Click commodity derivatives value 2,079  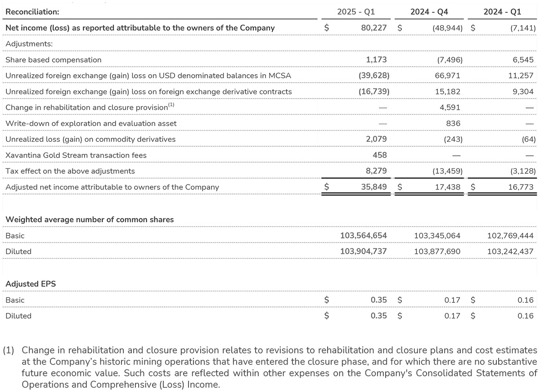(376, 139)
